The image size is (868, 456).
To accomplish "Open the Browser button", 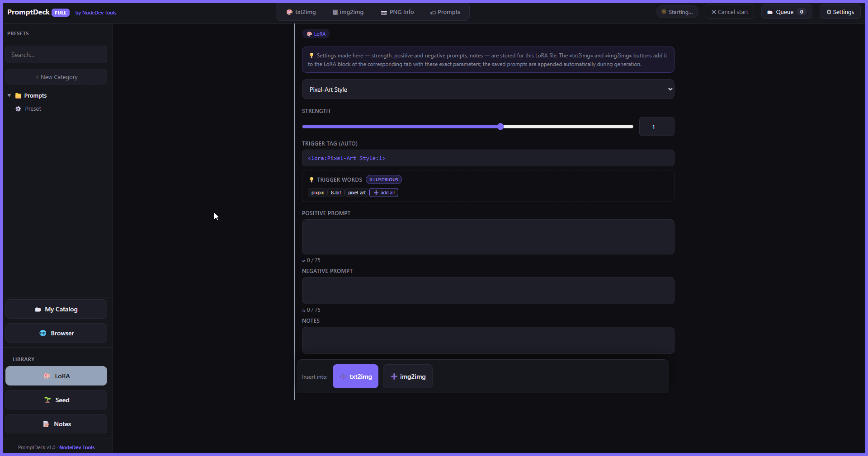I will click(x=56, y=333).
